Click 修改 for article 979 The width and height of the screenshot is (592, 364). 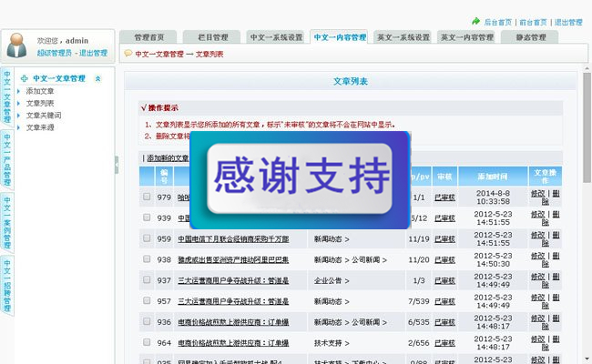coord(538,193)
